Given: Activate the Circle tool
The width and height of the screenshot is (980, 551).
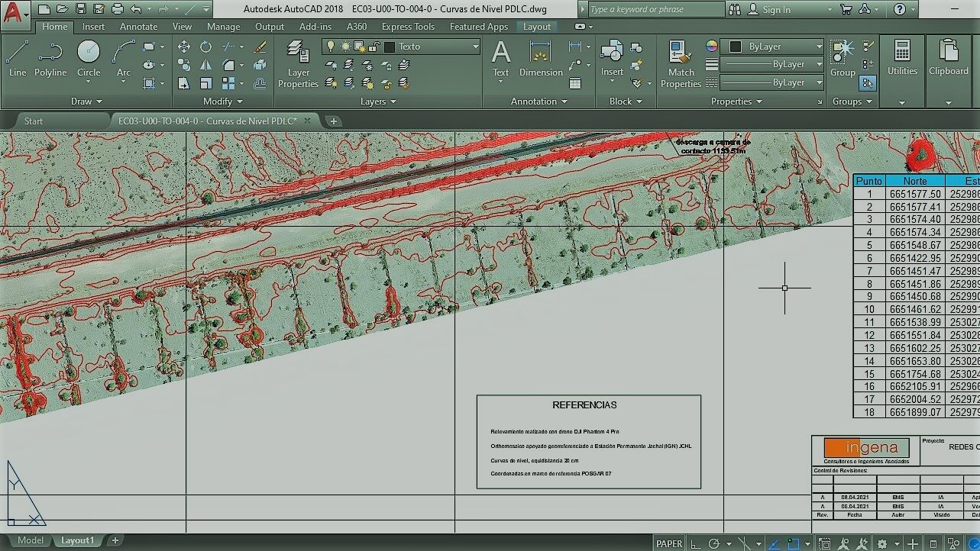Looking at the screenshot, I should tap(89, 59).
